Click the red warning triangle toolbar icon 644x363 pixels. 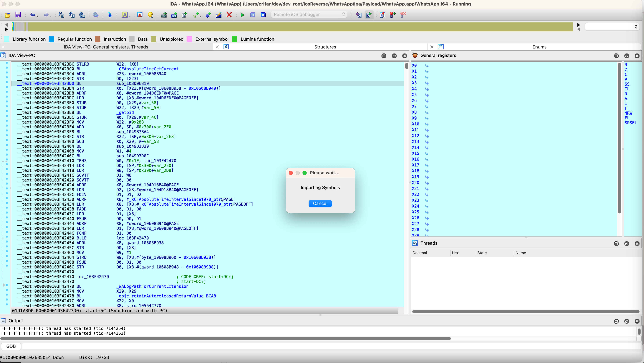point(140,15)
